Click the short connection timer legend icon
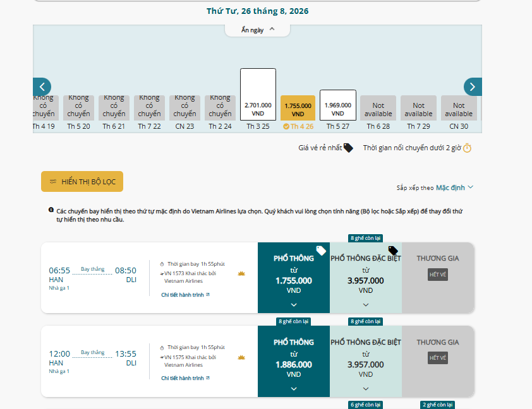This screenshot has height=409, width=532. [x=467, y=148]
